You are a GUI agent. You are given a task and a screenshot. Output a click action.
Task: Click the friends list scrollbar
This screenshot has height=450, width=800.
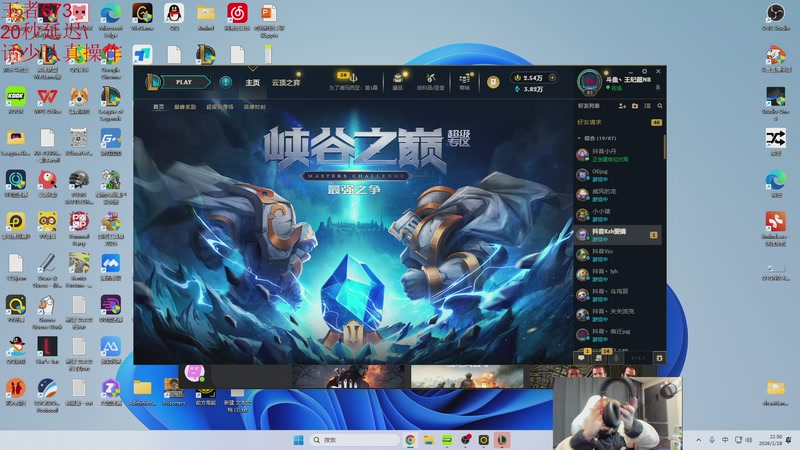[x=664, y=147]
